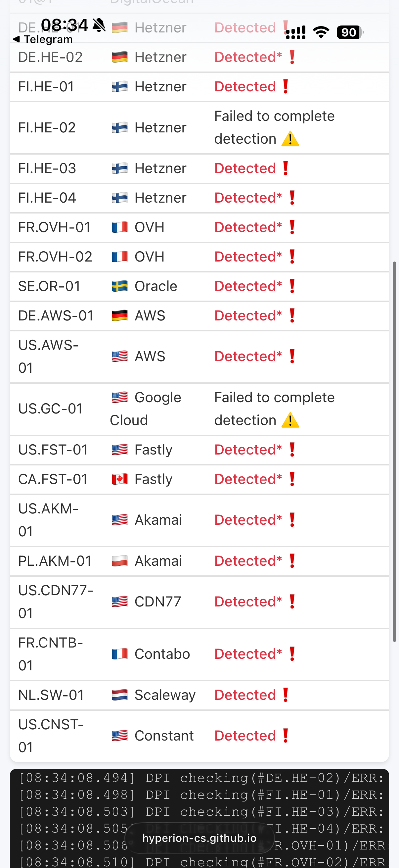399x868 pixels.
Task: Tap the Canadian flag beside Fastly
Action: [x=119, y=479]
